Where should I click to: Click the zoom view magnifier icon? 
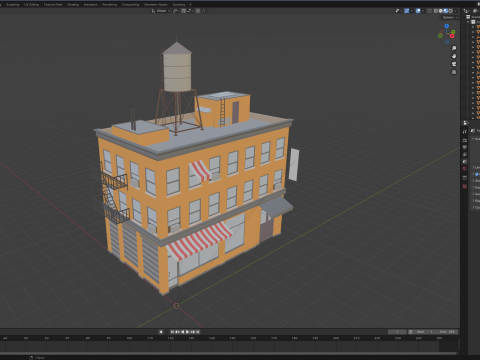pyautogui.click(x=454, y=48)
